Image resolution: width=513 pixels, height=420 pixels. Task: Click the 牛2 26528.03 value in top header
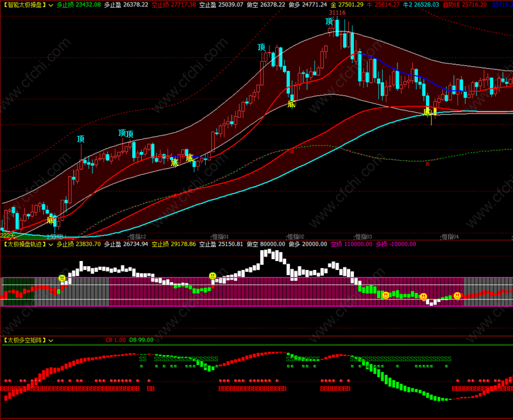tap(421, 5)
